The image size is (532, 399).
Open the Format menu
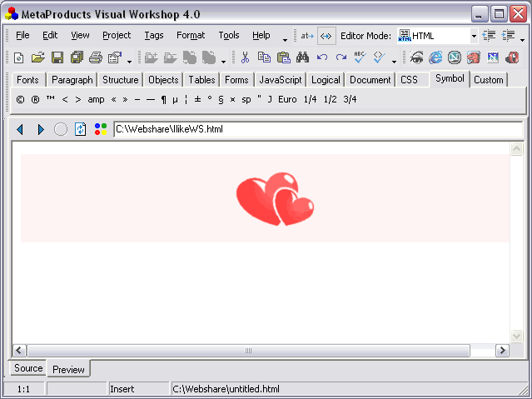coord(191,35)
